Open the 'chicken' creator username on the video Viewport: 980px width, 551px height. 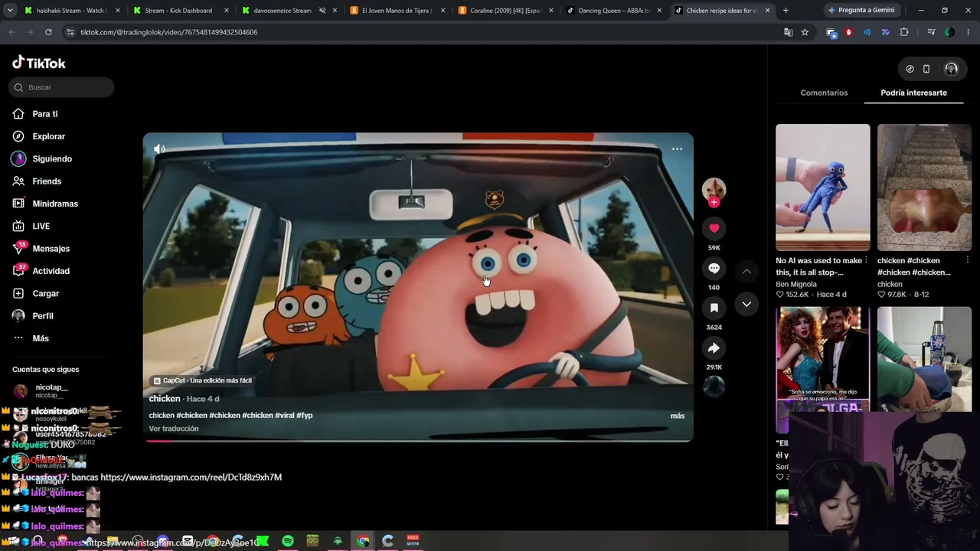click(x=165, y=399)
